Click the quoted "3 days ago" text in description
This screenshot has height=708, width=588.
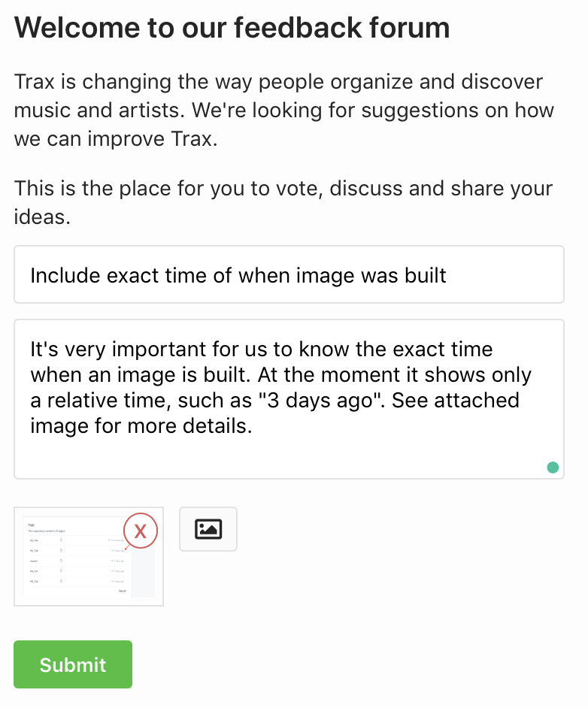coord(320,401)
